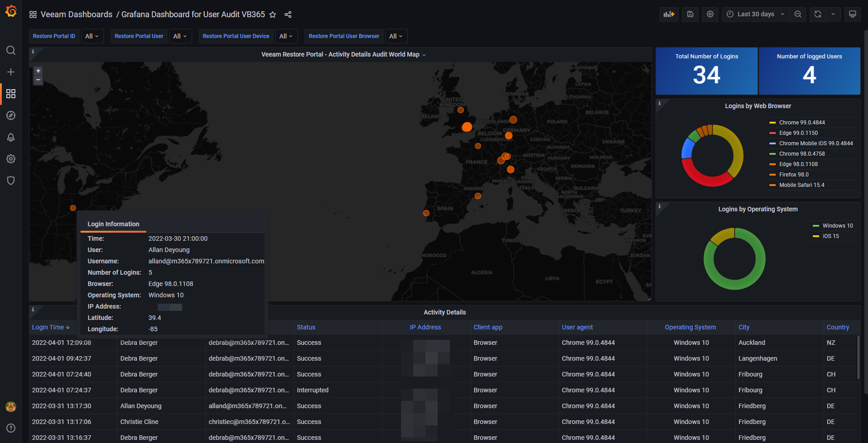Open the Last 30 days time picker
Screen dimensions: 868x443
pyautogui.click(x=756, y=14)
